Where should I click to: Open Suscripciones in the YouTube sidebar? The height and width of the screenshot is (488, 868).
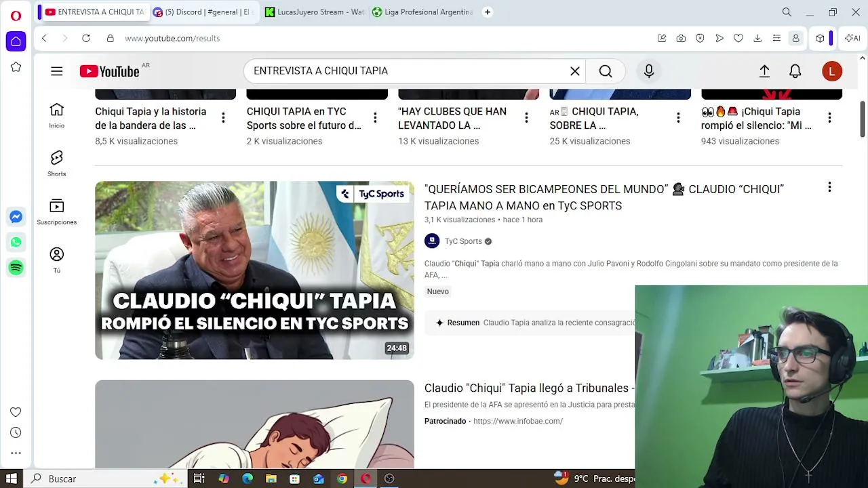[x=57, y=211]
